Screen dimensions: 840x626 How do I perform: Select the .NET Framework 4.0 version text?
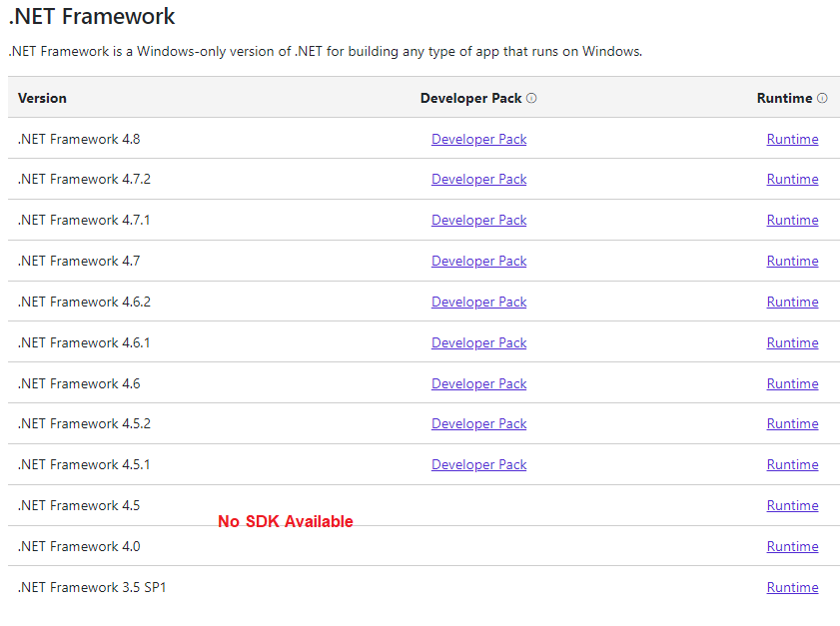79,547
